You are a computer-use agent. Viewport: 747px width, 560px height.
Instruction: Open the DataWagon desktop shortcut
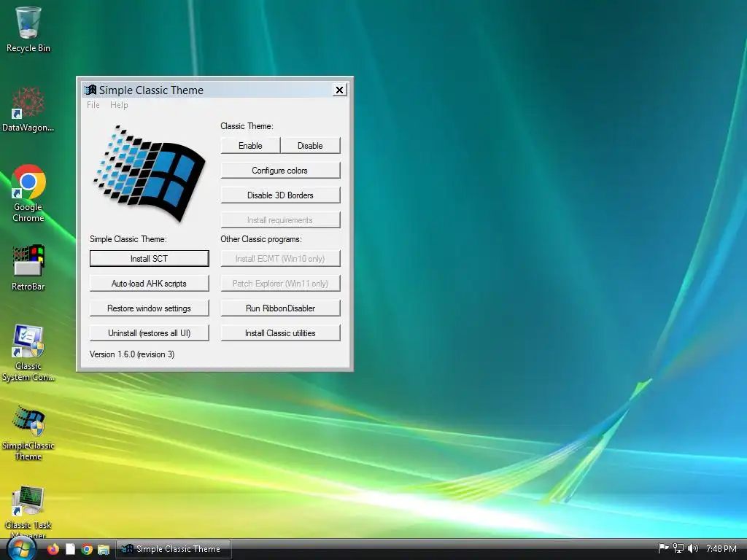[x=28, y=109]
